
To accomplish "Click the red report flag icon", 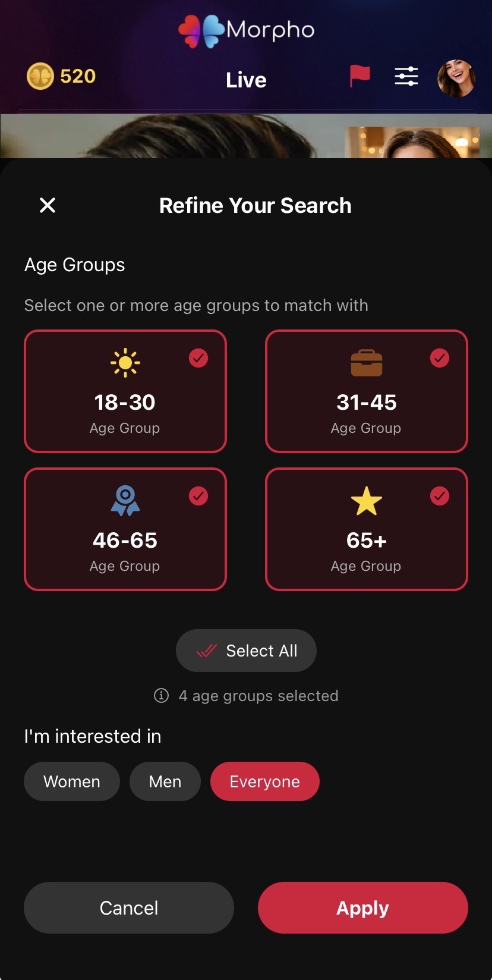I will click(x=359, y=76).
